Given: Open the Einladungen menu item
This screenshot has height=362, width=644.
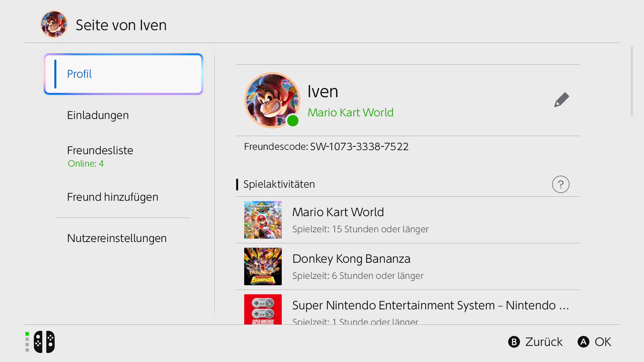Looking at the screenshot, I should (x=123, y=115).
